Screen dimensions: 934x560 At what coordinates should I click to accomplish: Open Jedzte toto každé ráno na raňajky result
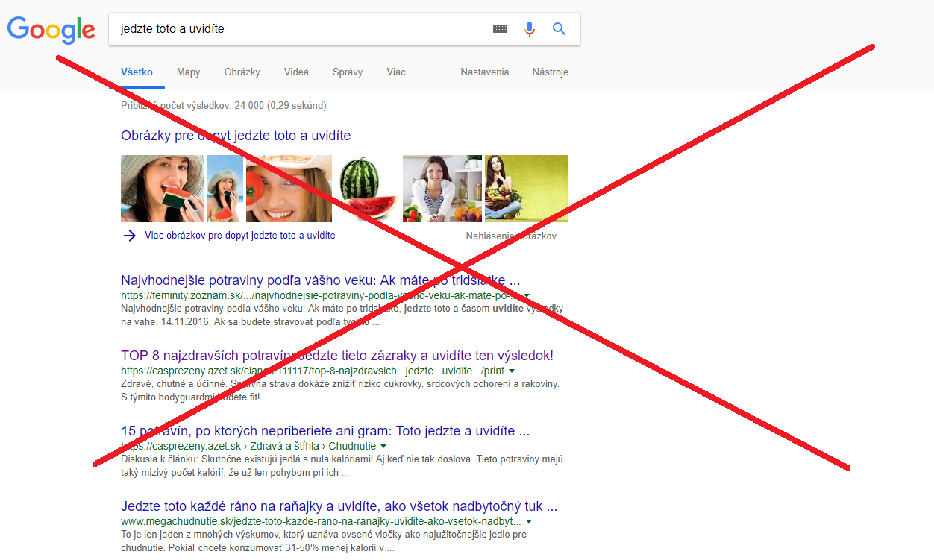[x=339, y=506]
